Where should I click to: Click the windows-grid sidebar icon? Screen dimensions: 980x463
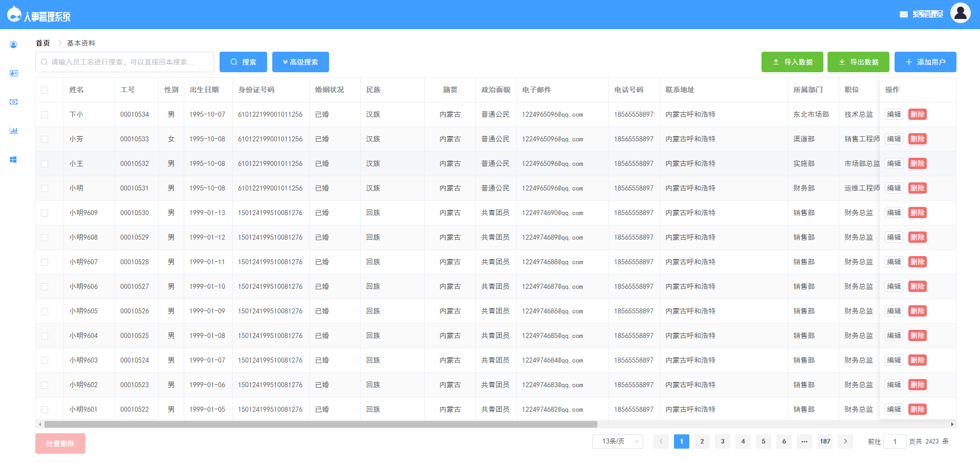[13, 159]
